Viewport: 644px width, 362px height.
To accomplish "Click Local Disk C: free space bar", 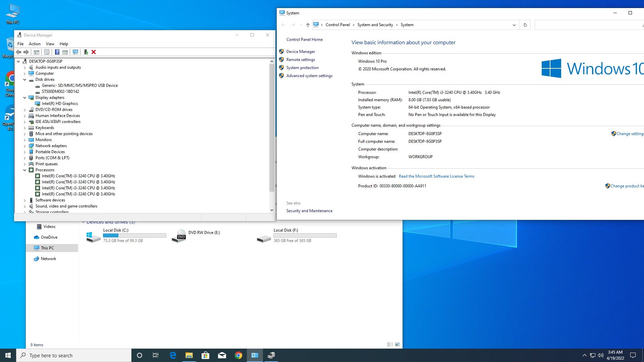I will click(135, 235).
